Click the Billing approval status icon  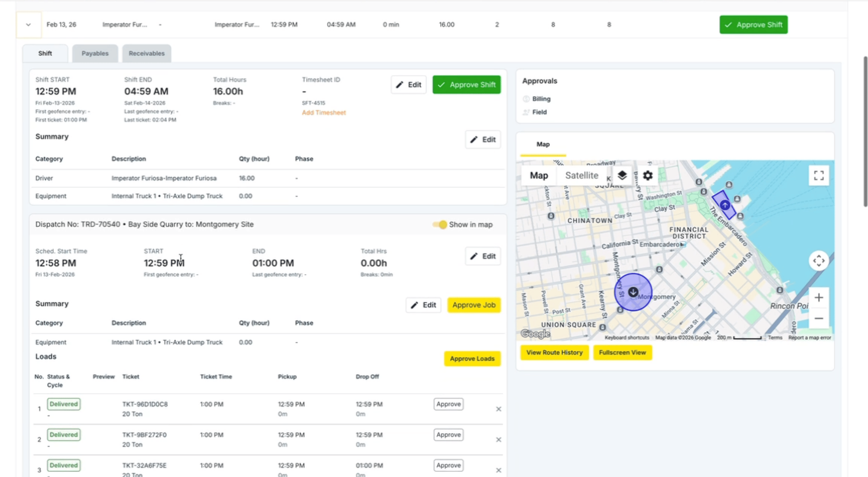(526, 99)
